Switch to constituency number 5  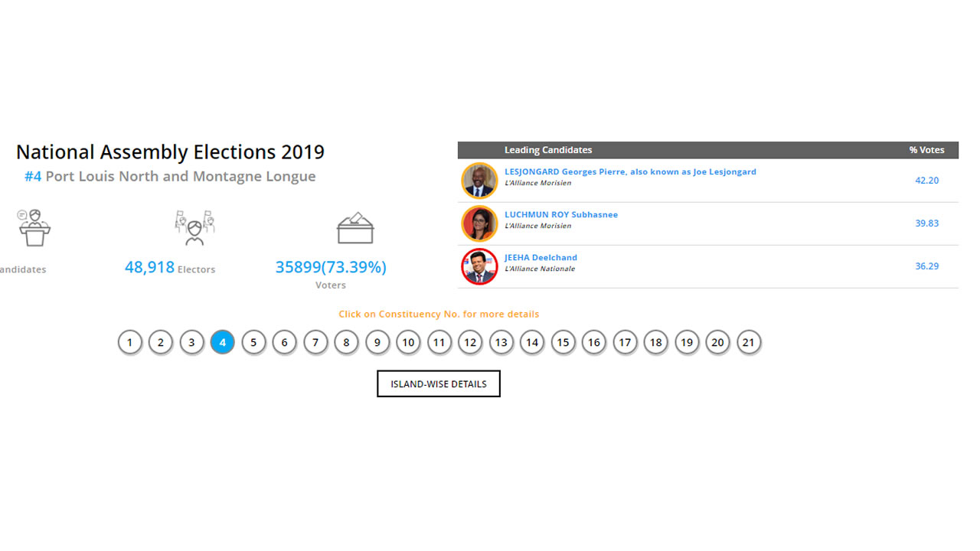click(x=253, y=342)
